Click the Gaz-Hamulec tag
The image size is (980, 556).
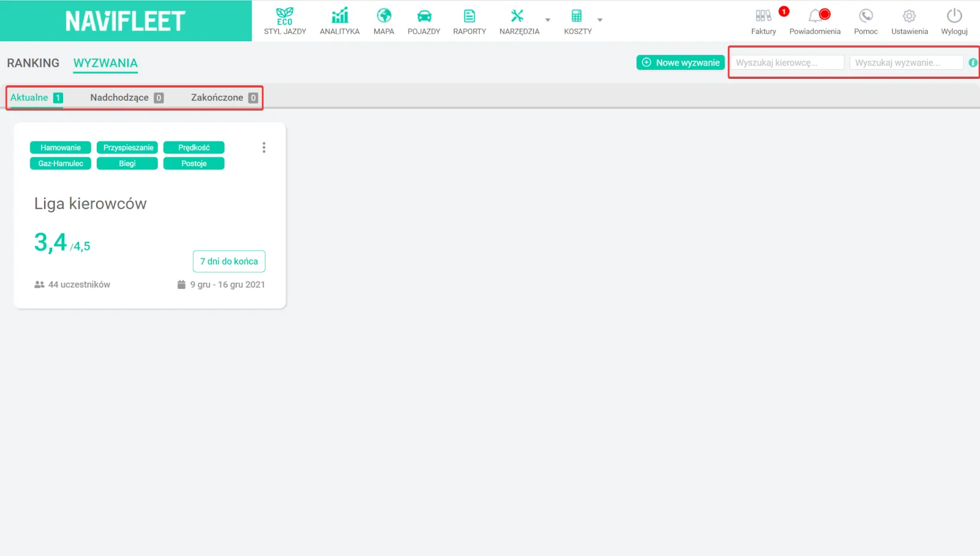[61, 163]
